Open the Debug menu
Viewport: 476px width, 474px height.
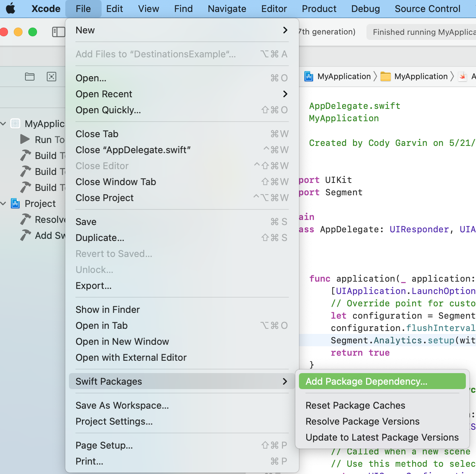pos(366,9)
